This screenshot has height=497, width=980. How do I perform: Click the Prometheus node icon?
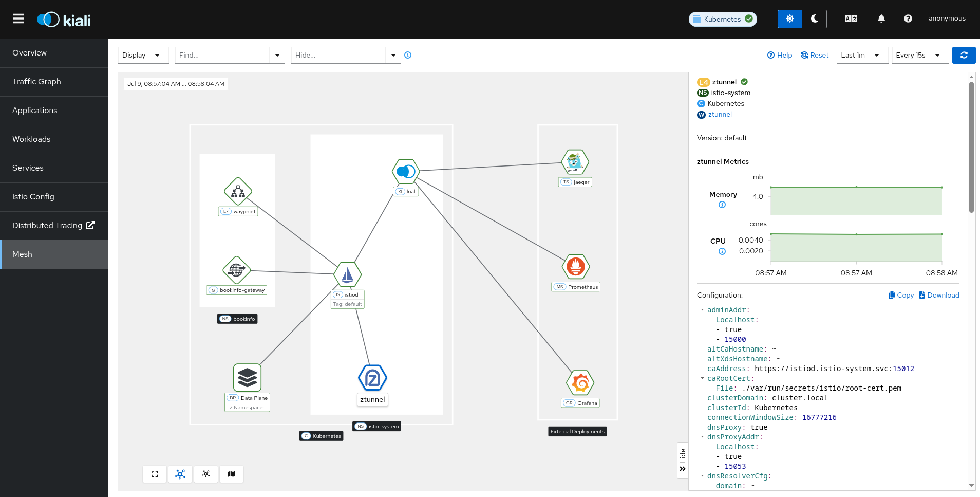(x=576, y=266)
